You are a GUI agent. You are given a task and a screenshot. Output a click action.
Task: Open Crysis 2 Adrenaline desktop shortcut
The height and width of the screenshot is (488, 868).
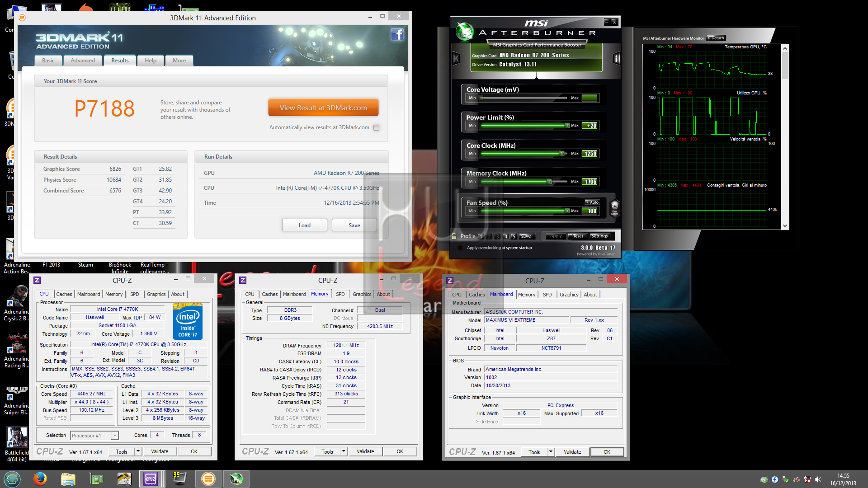click(x=17, y=303)
